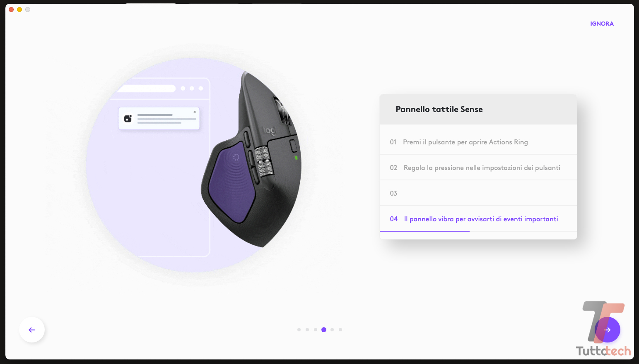Select the second page indicator dot
The height and width of the screenshot is (364, 639).
(x=307, y=330)
